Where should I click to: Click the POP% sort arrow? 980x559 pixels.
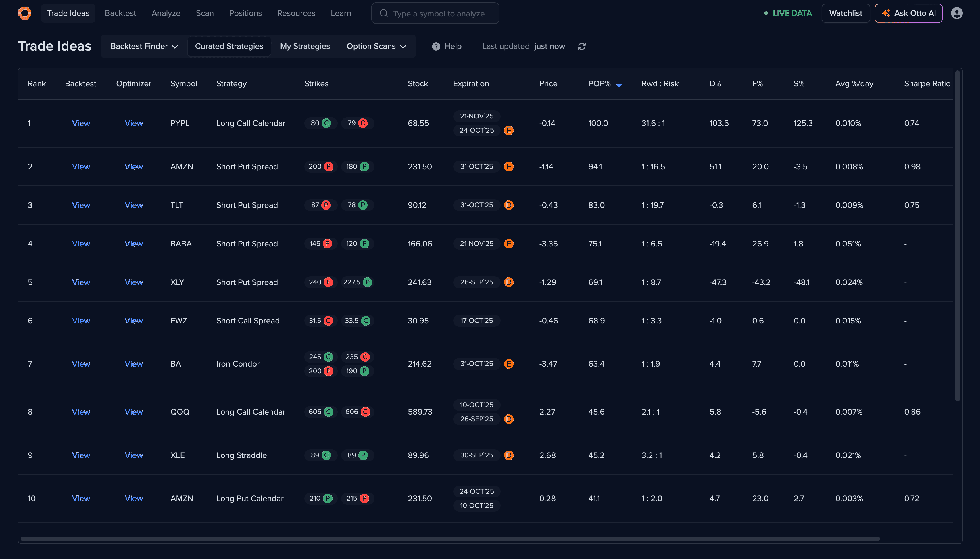(x=619, y=85)
